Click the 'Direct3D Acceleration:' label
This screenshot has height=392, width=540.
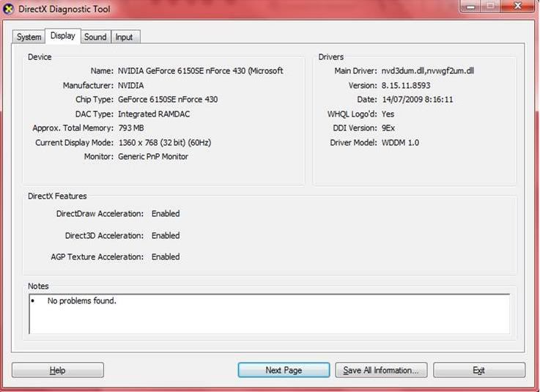104,236
